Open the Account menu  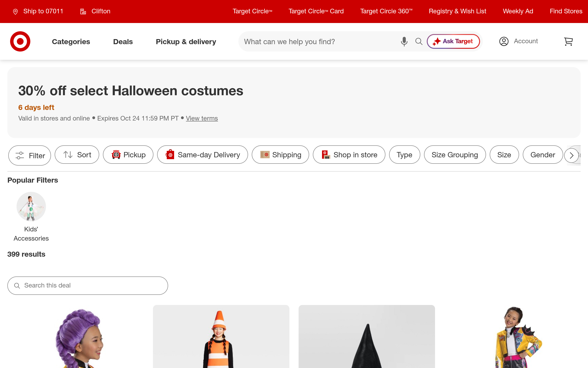[518, 41]
